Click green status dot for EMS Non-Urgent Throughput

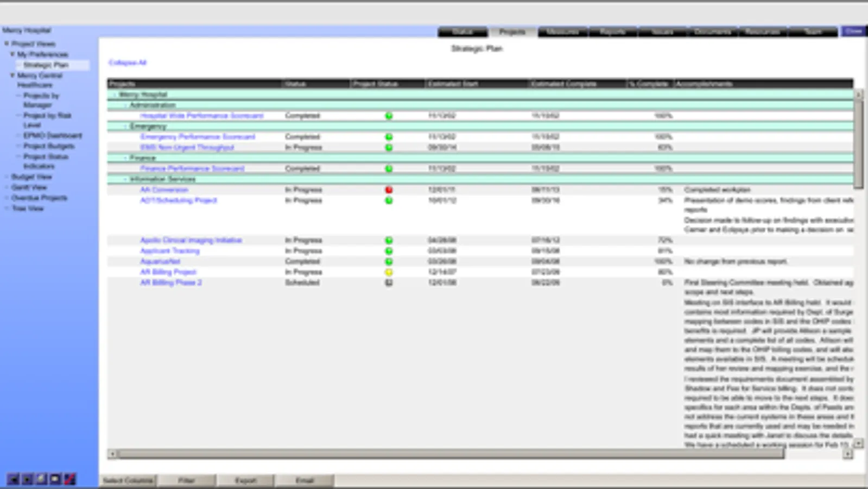[389, 147]
